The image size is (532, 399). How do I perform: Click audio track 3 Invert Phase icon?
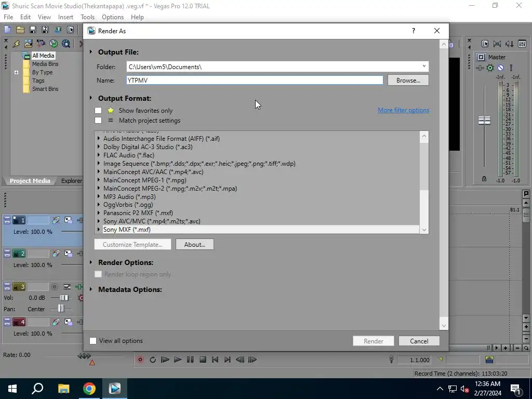[67, 287]
